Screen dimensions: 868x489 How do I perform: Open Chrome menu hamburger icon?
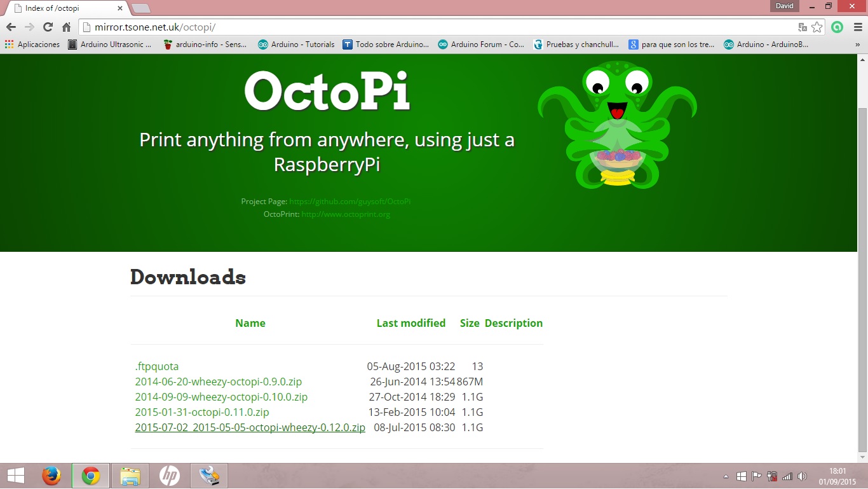point(857,27)
